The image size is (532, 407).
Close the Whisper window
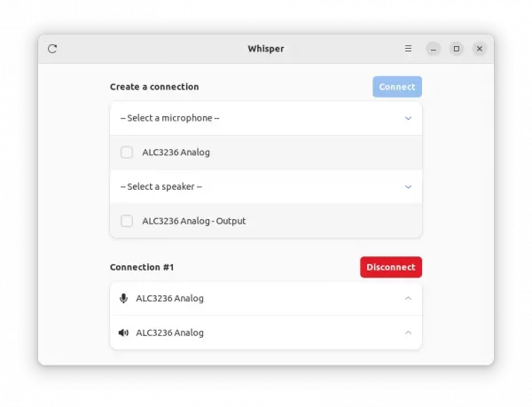[x=480, y=49]
